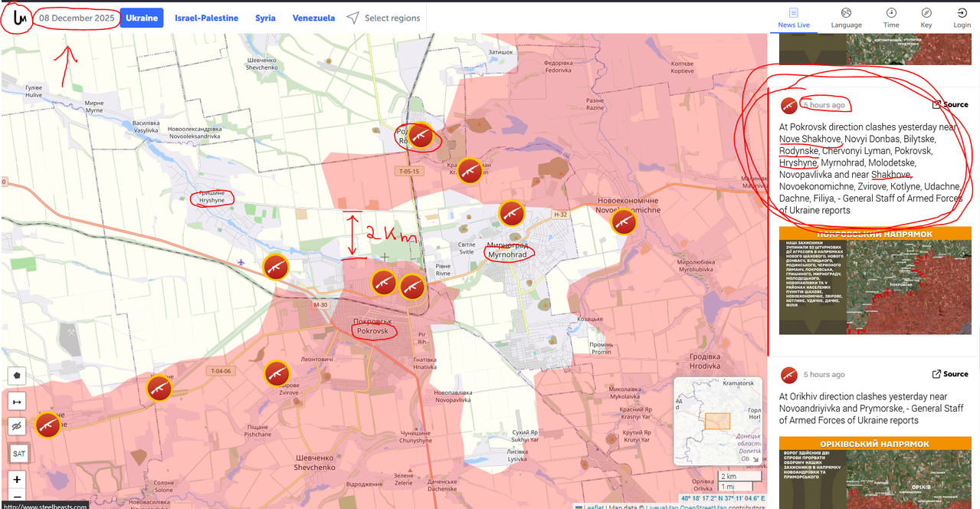Click the '5 hours ago' timestamp of Pokrovsk report
This screenshot has height=509, width=980.
coord(824,105)
